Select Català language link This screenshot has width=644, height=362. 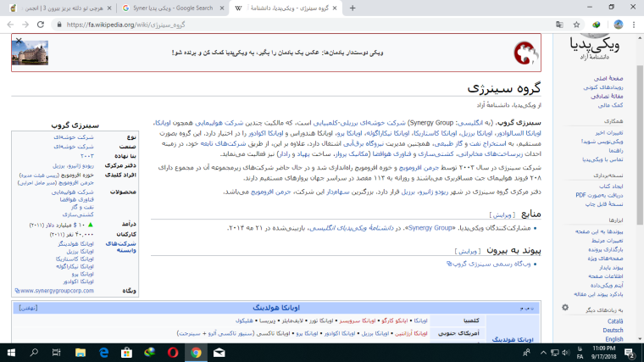[615, 321]
